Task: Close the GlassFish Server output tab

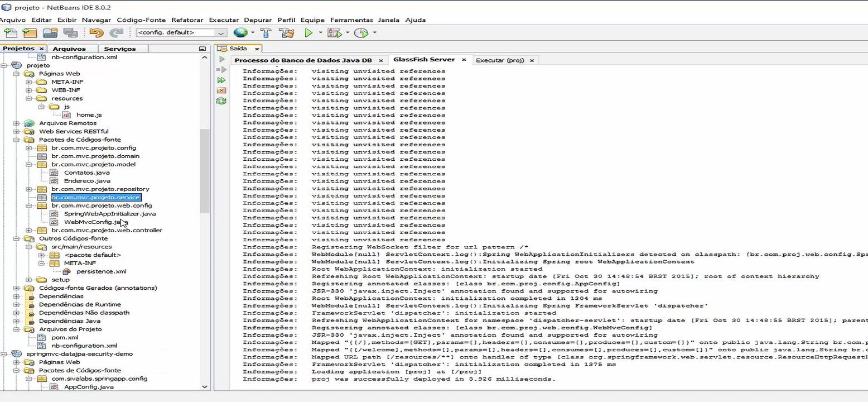Action: [464, 60]
